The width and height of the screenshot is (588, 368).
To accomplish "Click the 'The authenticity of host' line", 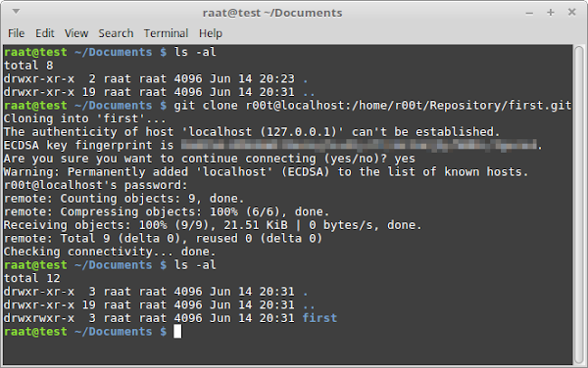I will point(252,132).
